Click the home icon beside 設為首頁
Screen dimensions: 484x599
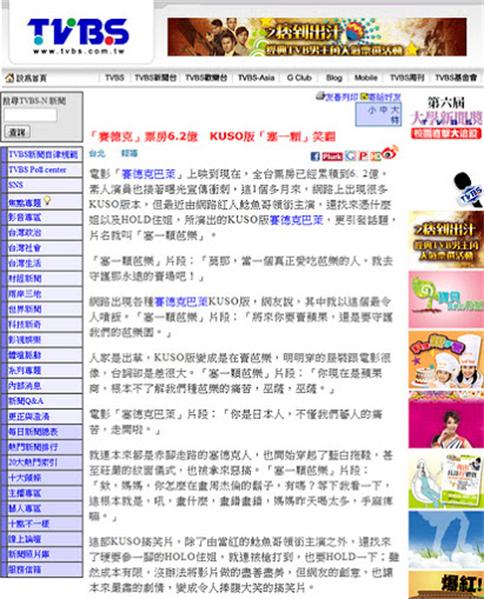[x=10, y=78]
